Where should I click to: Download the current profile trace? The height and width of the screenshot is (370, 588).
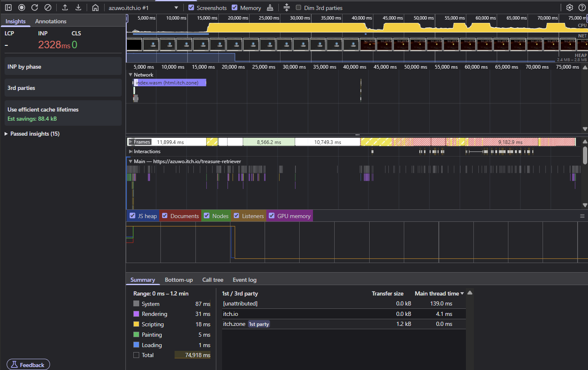[78, 7]
